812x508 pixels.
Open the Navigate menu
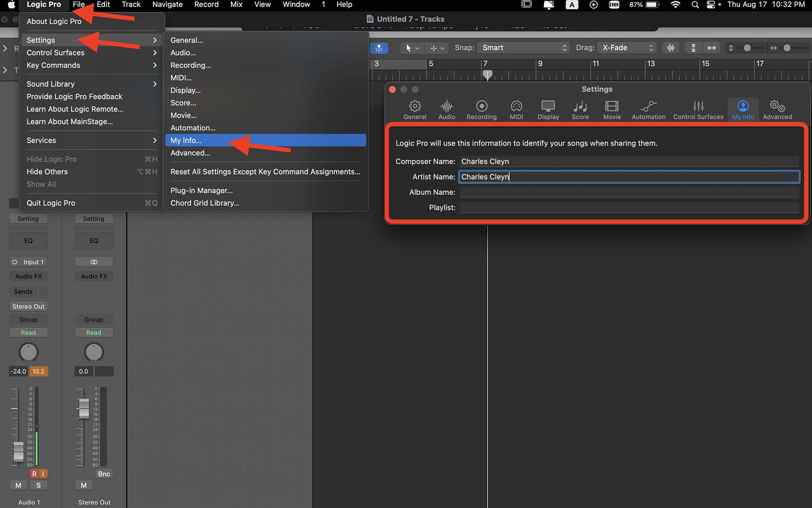click(x=167, y=5)
